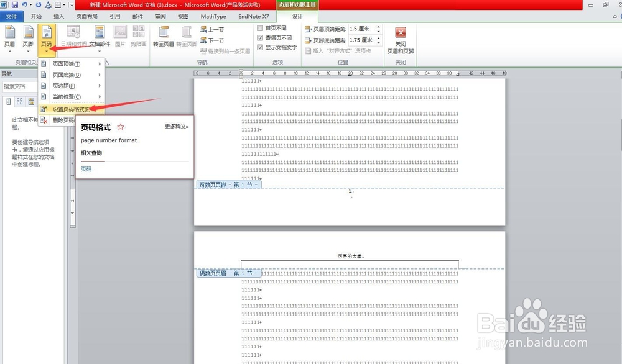Switch to 插入 tab
The height and width of the screenshot is (364, 622).
tap(58, 16)
